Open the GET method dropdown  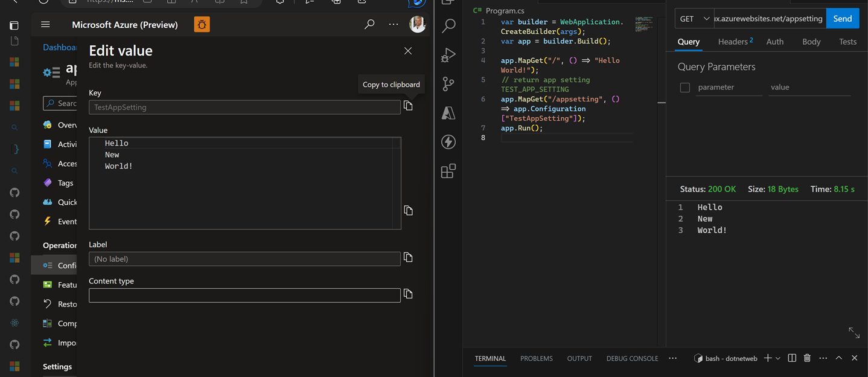[x=694, y=19]
